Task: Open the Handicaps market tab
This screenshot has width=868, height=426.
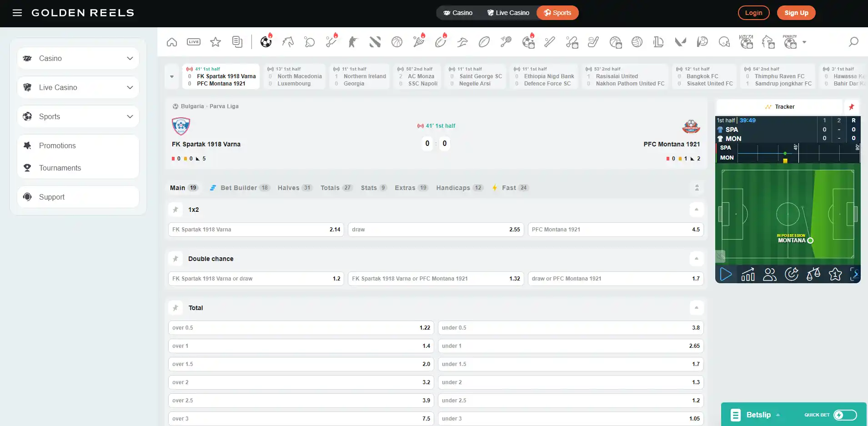Action: click(x=459, y=188)
